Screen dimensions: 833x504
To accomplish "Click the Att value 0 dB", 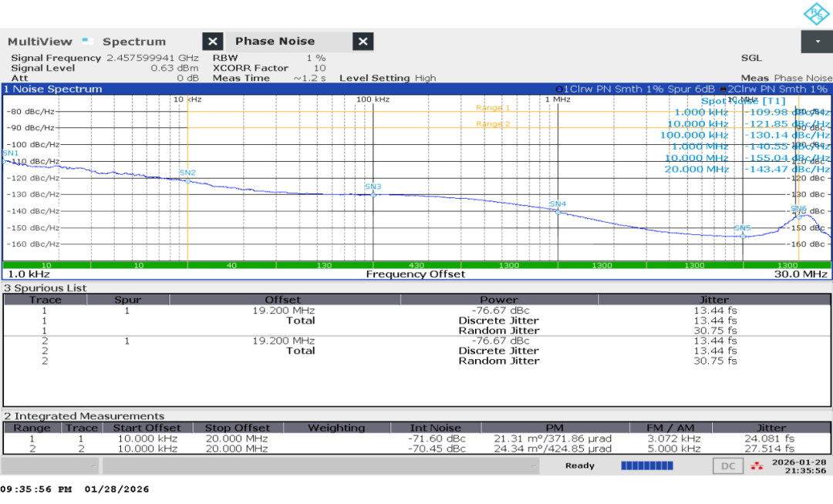I will tap(187, 78).
